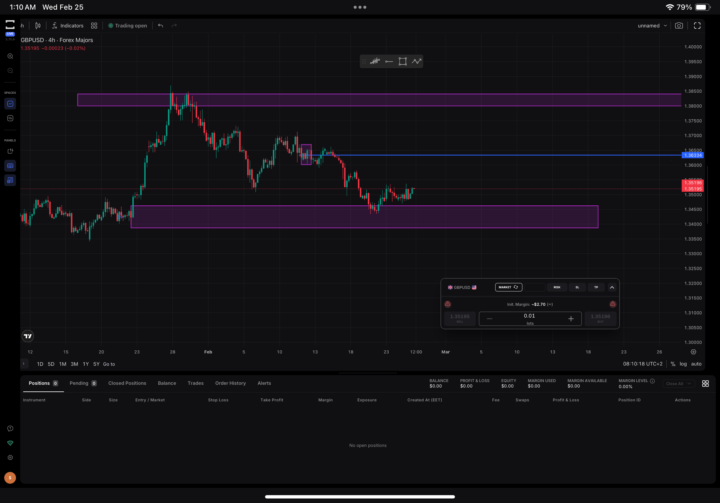
Task: Switch to the Order History tab
Action: point(231,383)
